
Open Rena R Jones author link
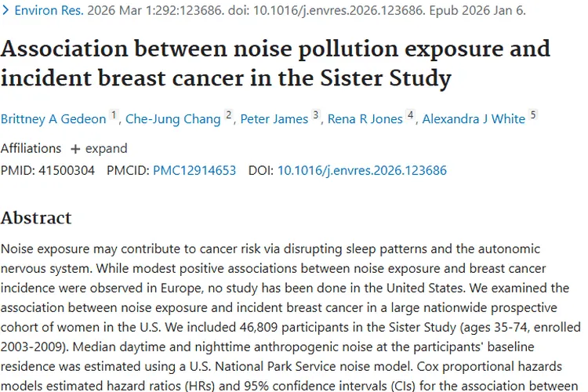point(365,119)
